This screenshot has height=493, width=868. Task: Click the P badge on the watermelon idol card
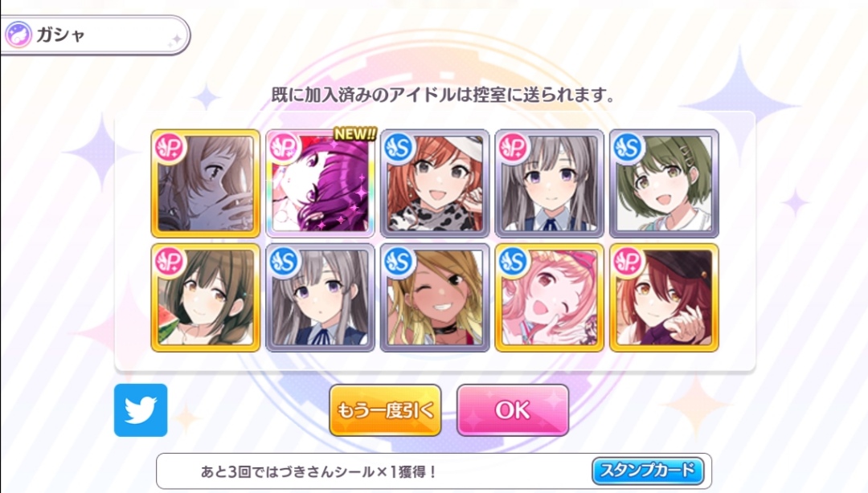(169, 261)
